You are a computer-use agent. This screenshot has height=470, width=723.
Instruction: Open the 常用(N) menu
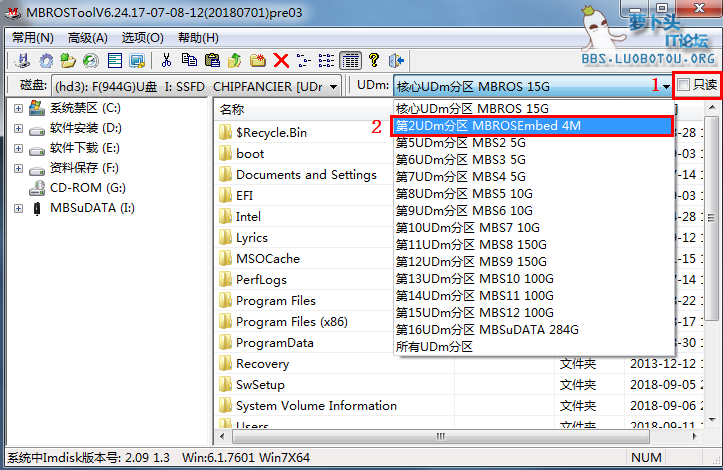pyautogui.click(x=32, y=37)
